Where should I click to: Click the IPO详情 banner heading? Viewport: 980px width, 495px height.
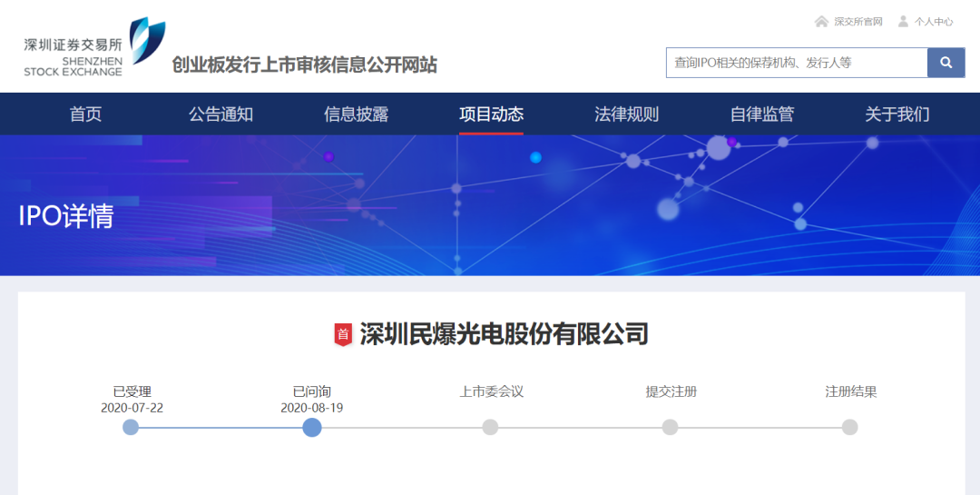[66, 216]
